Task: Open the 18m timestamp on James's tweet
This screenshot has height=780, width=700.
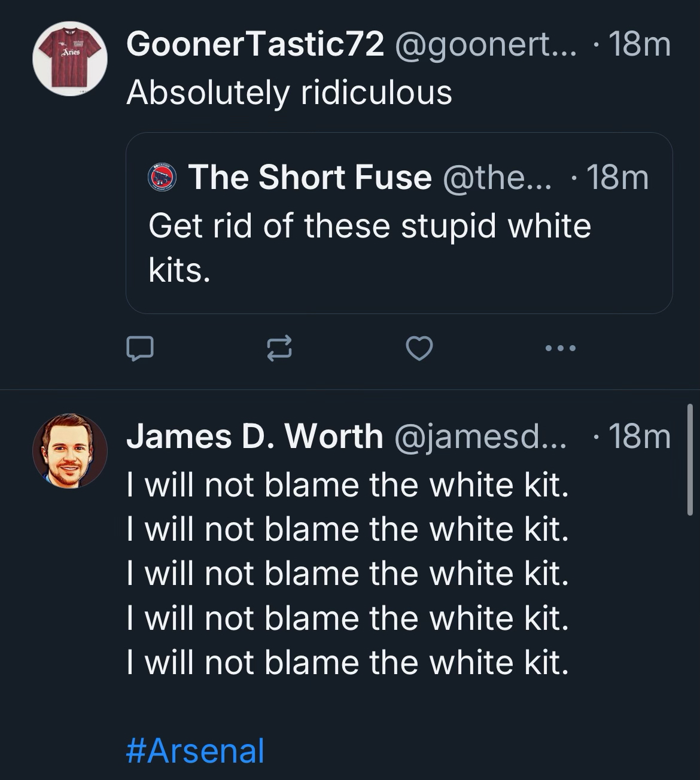Action: coord(639,436)
